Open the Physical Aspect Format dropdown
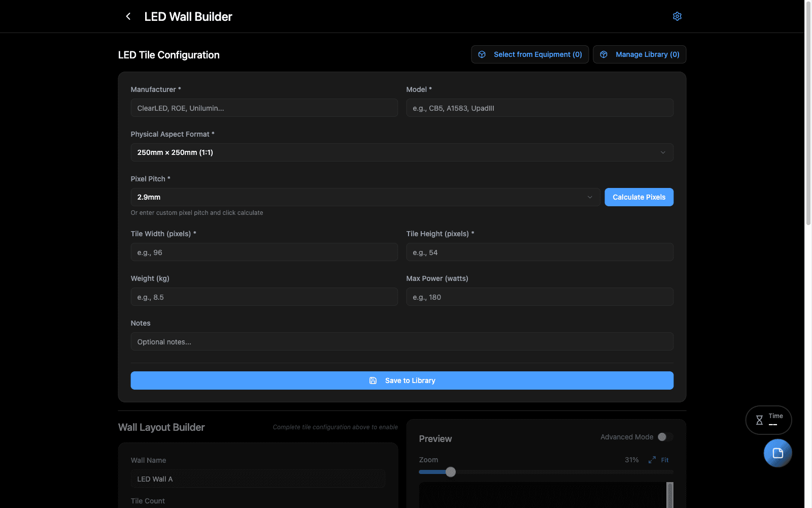 coord(402,152)
